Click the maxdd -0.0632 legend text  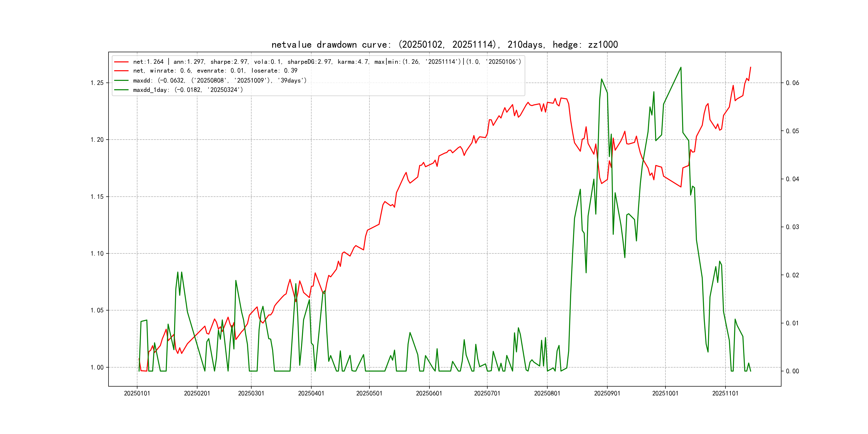point(220,81)
